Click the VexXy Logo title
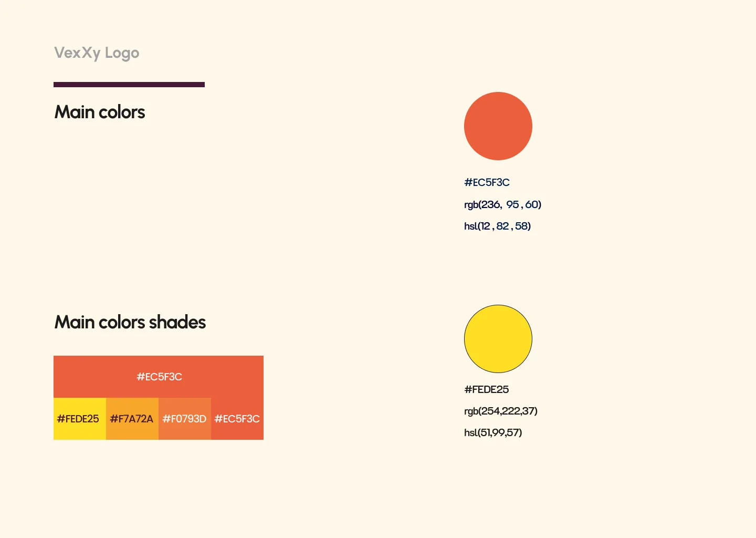Viewport: 756px width, 538px height. click(97, 53)
